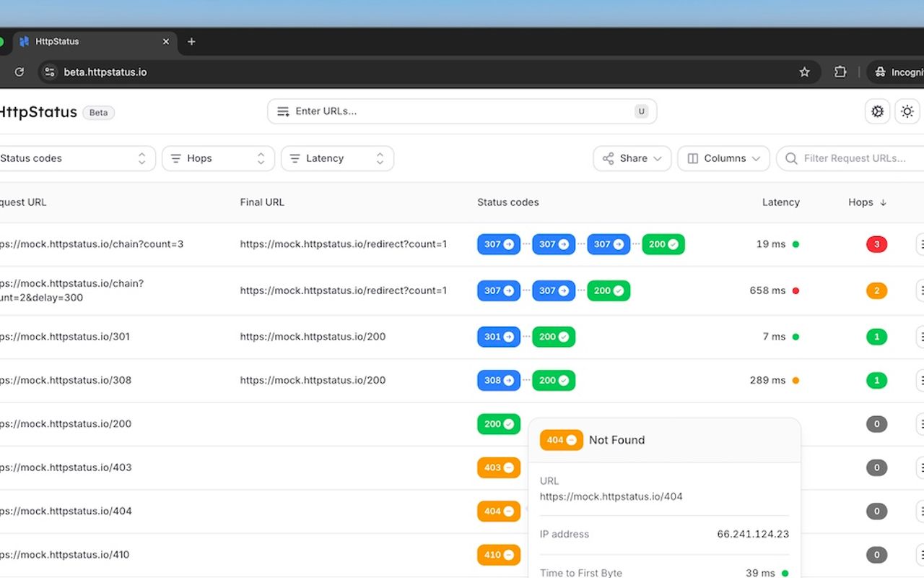Click the 404 badge in the table row
Viewport: 924px width, 578px height.
click(x=499, y=511)
